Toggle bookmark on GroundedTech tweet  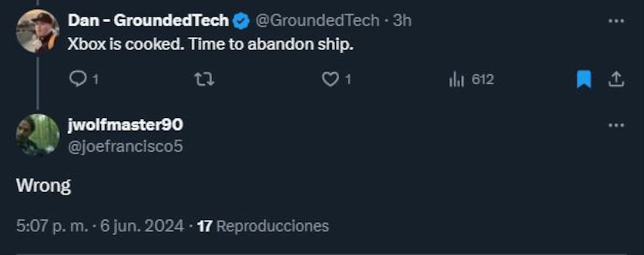point(584,80)
